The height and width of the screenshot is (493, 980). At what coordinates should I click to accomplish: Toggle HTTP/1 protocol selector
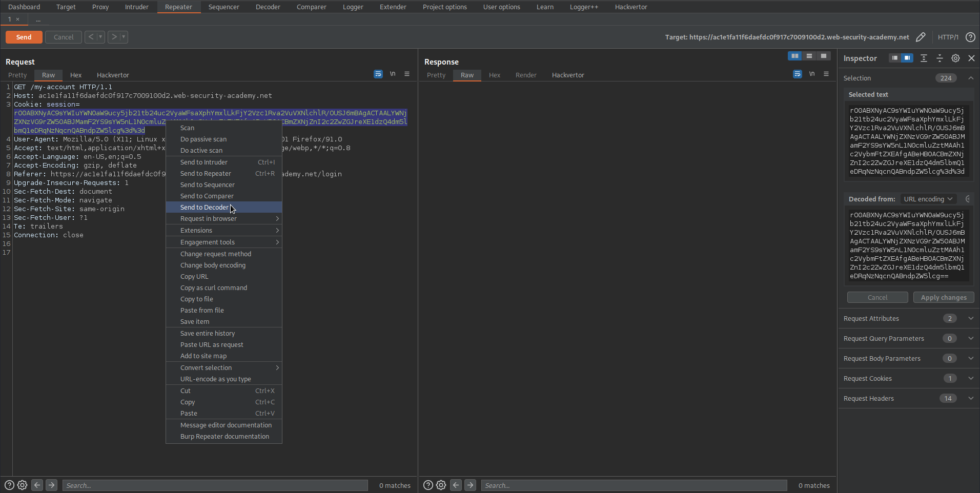click(948, 37)
